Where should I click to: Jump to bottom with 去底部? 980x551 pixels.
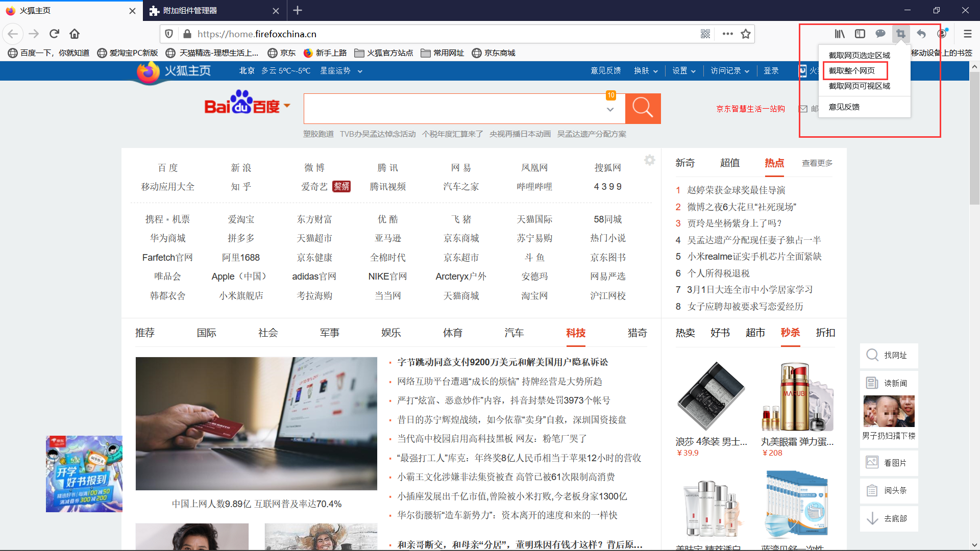(x=889, y=518)
